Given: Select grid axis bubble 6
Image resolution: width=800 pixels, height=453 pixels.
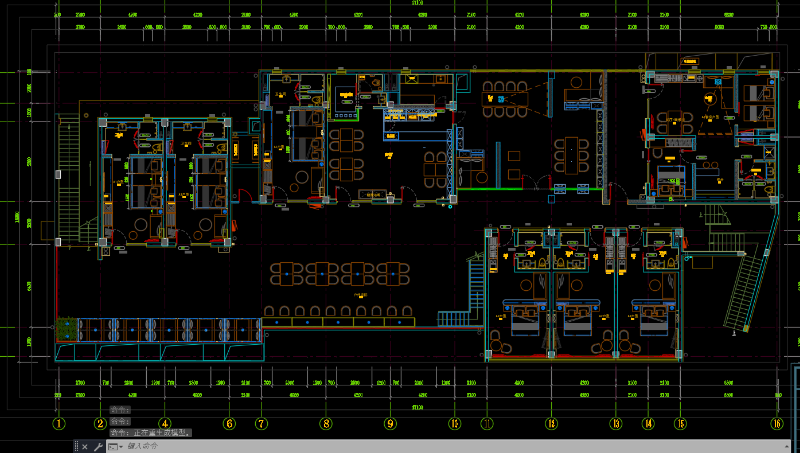Looking at the screenshot, I should coord(229,423).
